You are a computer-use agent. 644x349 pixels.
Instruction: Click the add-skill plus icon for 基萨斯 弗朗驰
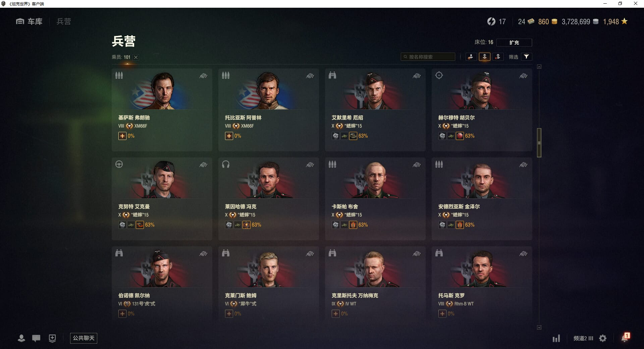122,136
